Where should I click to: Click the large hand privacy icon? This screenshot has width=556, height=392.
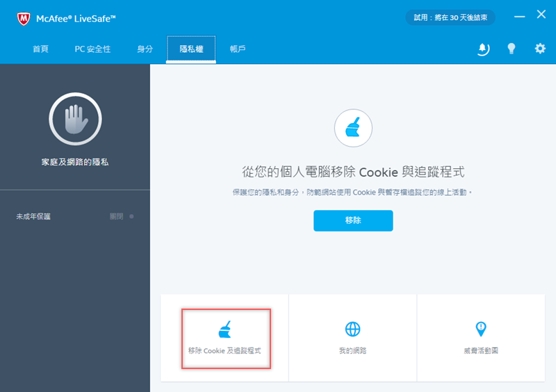coord(75,119)
